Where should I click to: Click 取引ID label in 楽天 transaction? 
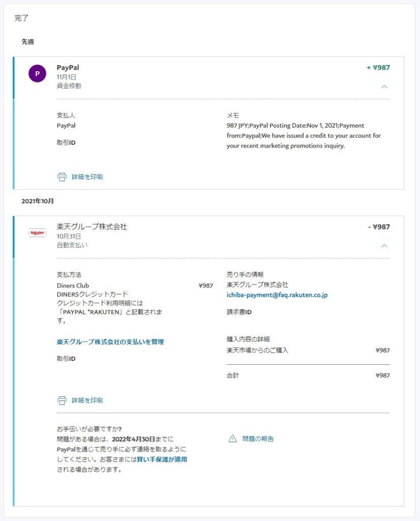(x=66, y=359)
